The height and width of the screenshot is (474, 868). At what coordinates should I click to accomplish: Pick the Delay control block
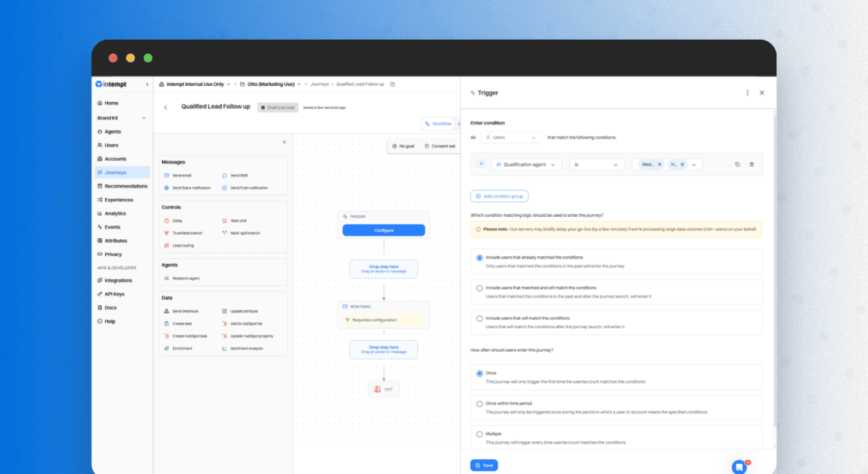[174, 221]
